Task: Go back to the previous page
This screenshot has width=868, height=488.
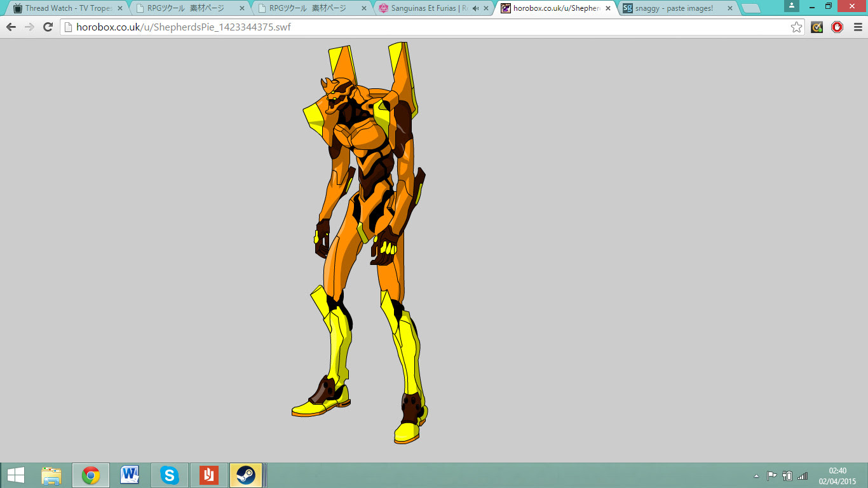Action: click(11, 27)
